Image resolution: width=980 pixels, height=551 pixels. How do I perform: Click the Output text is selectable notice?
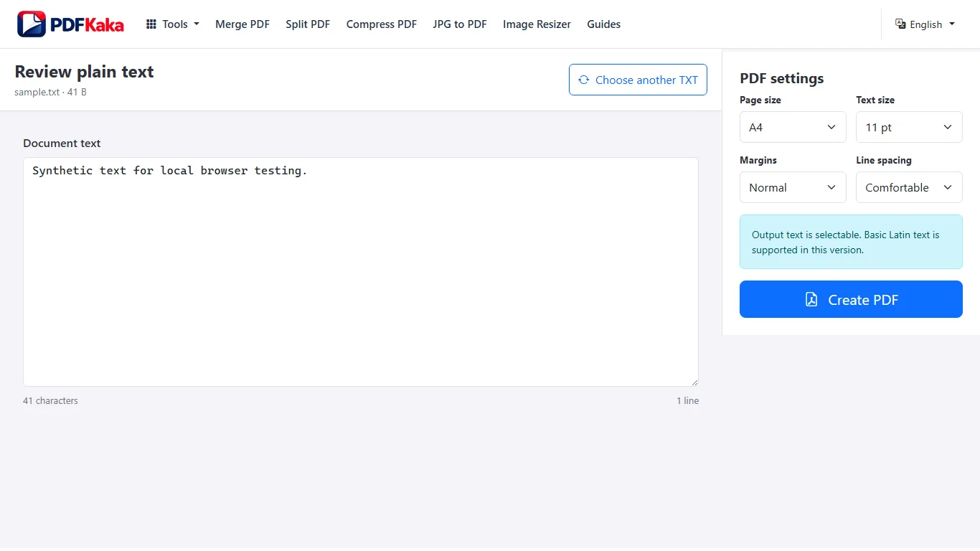851,242
